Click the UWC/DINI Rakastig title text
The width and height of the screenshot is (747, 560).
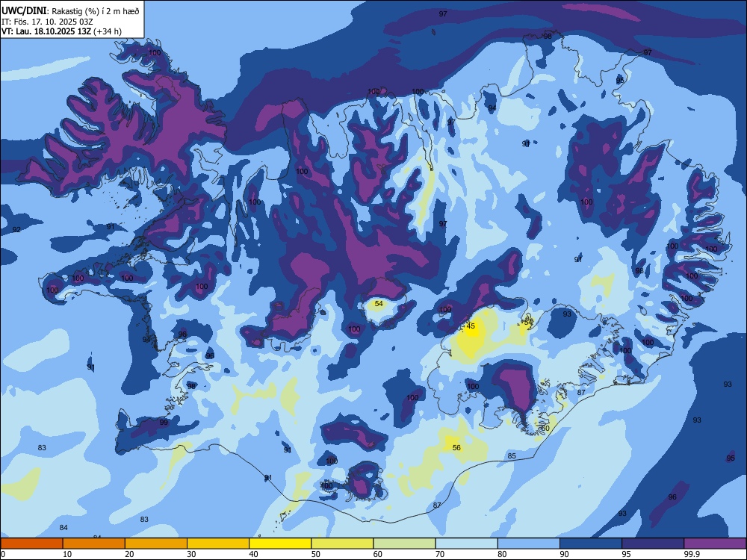(x=70, y=11)
